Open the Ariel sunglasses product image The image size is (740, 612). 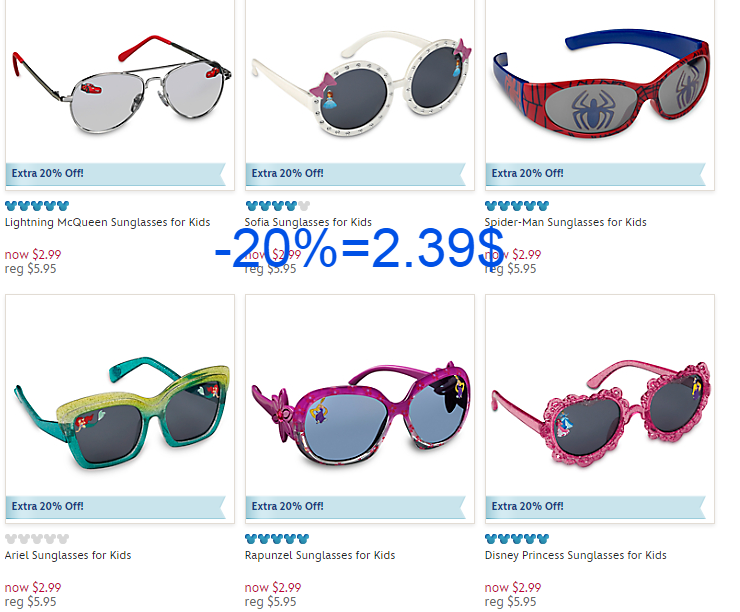(122, 413)
